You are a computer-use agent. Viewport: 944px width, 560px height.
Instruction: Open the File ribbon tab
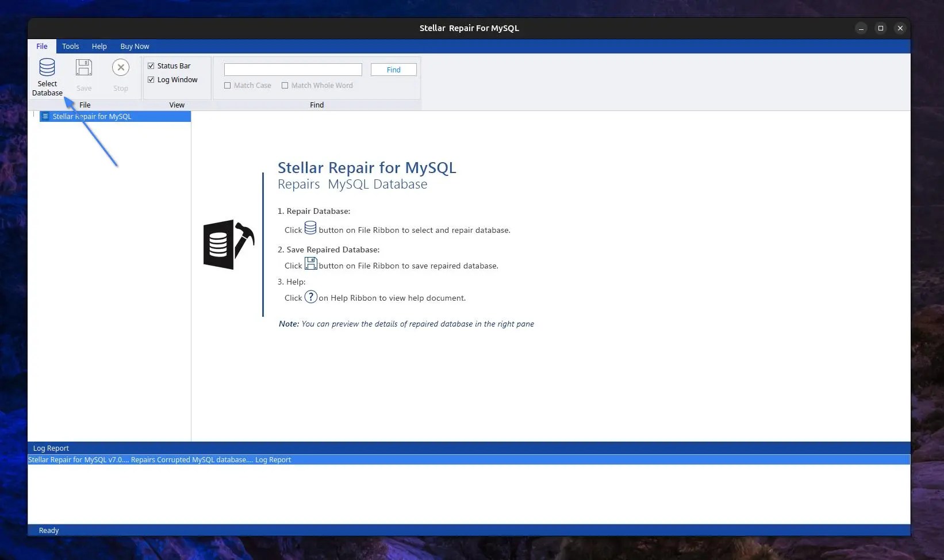42,46
